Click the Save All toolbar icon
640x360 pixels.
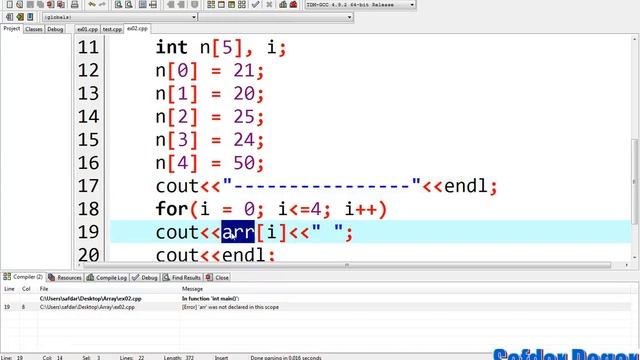(x=40, y=4)
